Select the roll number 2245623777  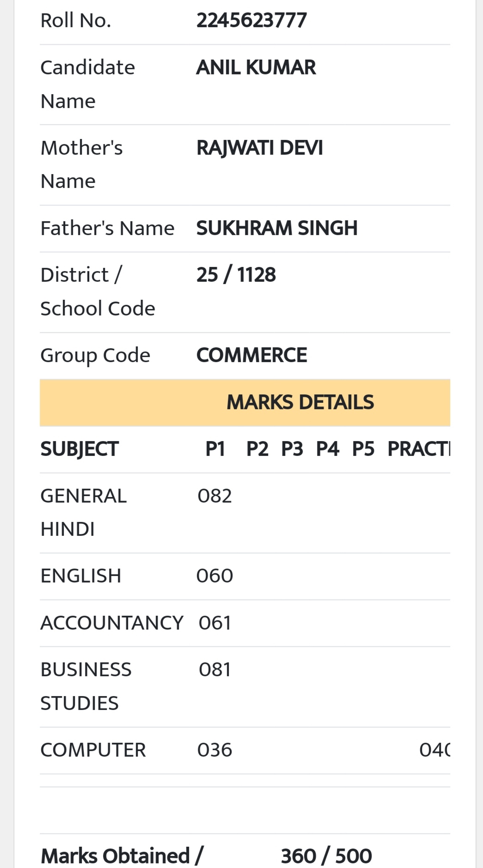coord(251,20)
